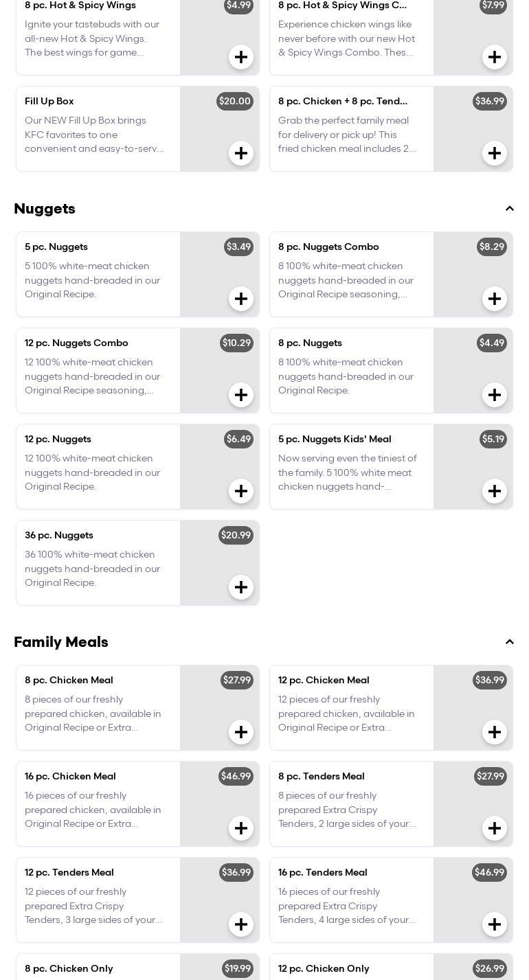Screen dimensions: 529x980
Task: Click the 12 pc. Chicken Meal $36.99 price tag
Action: click(x=489, y=680)
